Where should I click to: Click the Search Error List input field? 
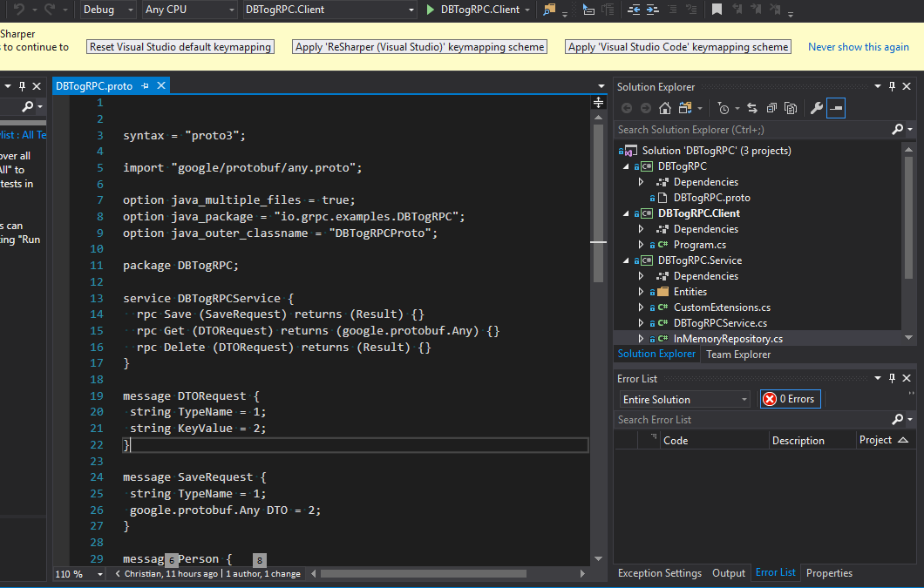point(753,420)
